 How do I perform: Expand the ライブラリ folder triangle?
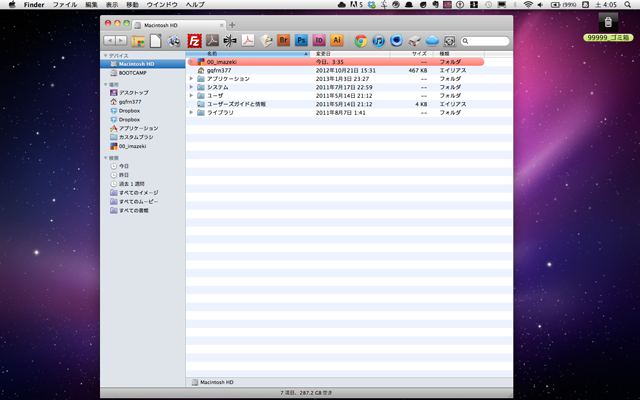pos(191,113)
